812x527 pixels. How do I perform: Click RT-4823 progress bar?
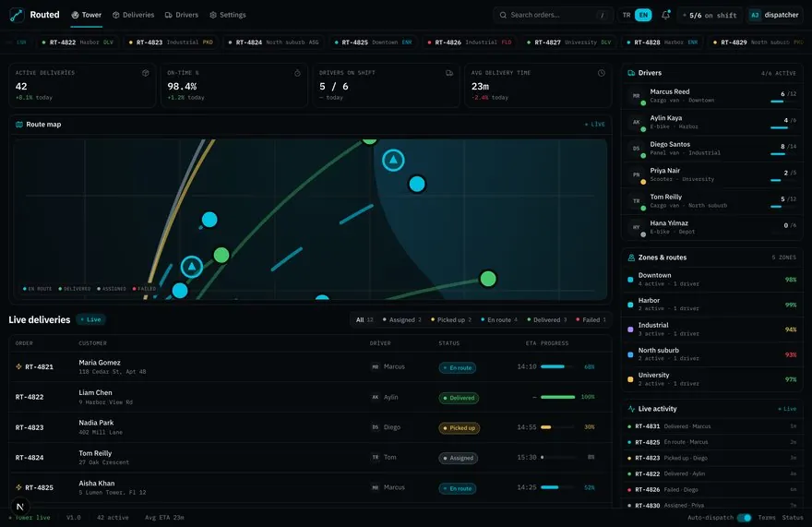click(x=557, y=427)
